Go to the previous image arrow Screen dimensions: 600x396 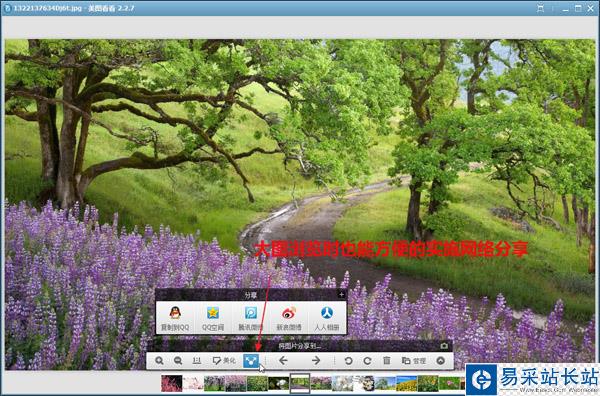click(283, 360)
